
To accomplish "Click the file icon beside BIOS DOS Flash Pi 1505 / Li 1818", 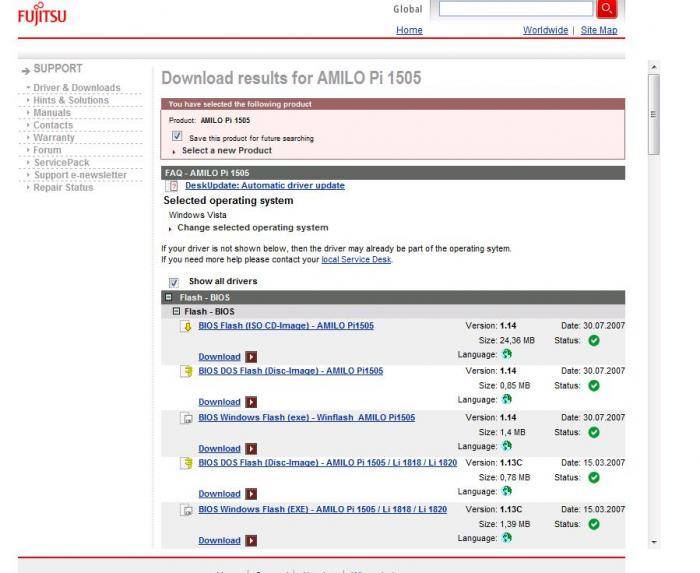I will 187,463.
